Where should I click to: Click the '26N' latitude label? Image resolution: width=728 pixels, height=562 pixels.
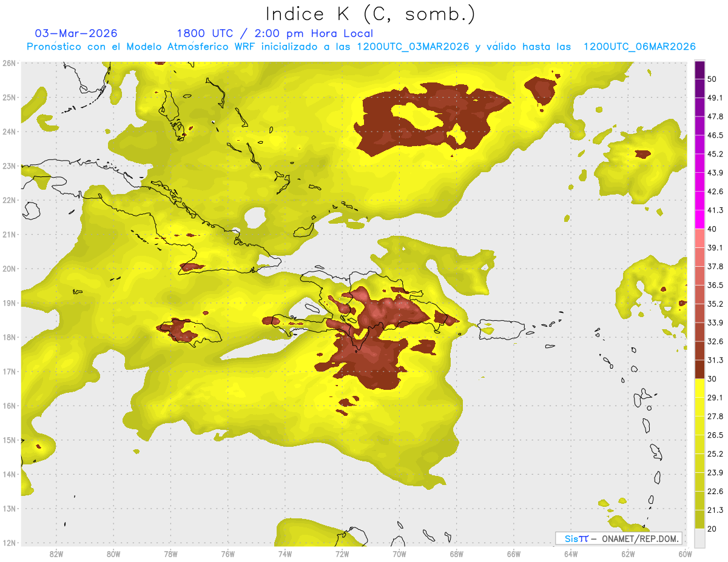(9, 63)
